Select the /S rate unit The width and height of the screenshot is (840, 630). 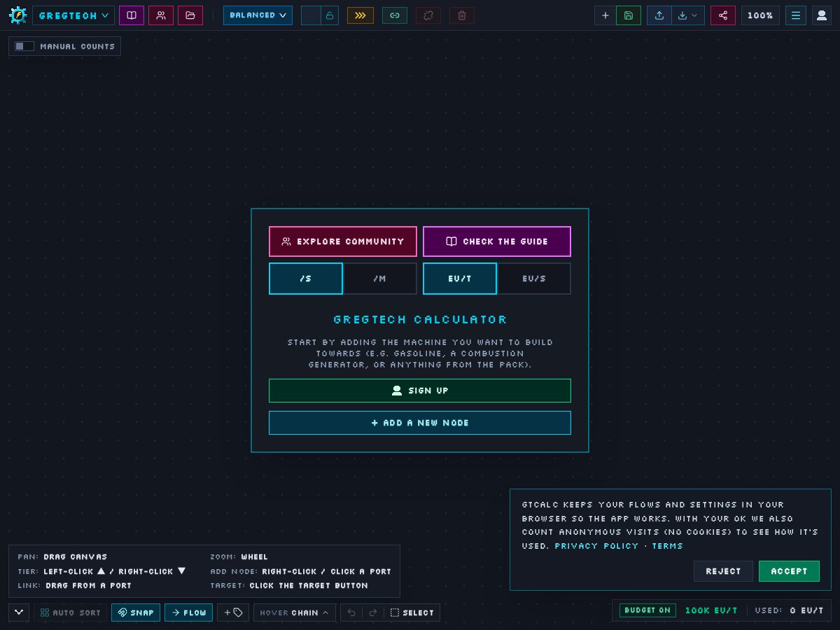[306, 279]
